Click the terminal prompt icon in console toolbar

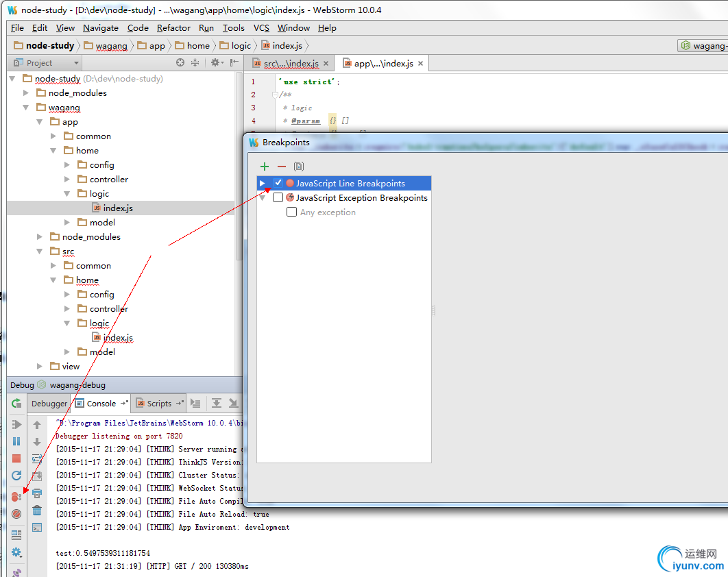click(37, 528)
